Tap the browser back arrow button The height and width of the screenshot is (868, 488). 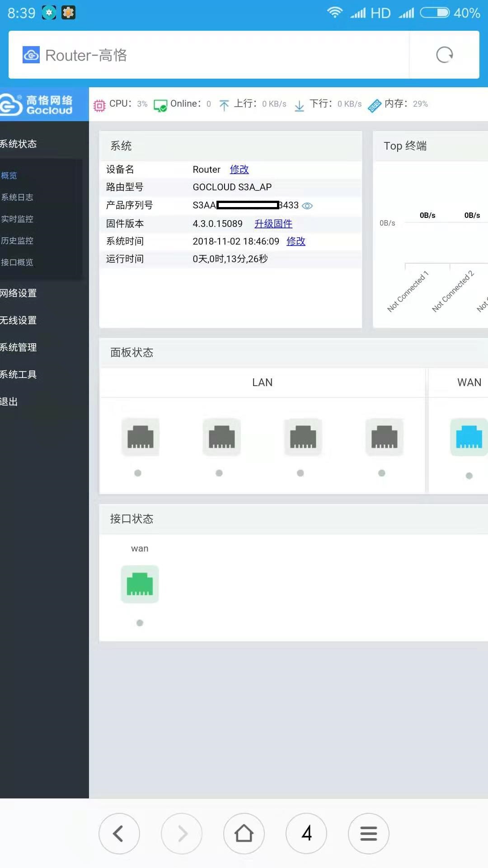(119, 833)
